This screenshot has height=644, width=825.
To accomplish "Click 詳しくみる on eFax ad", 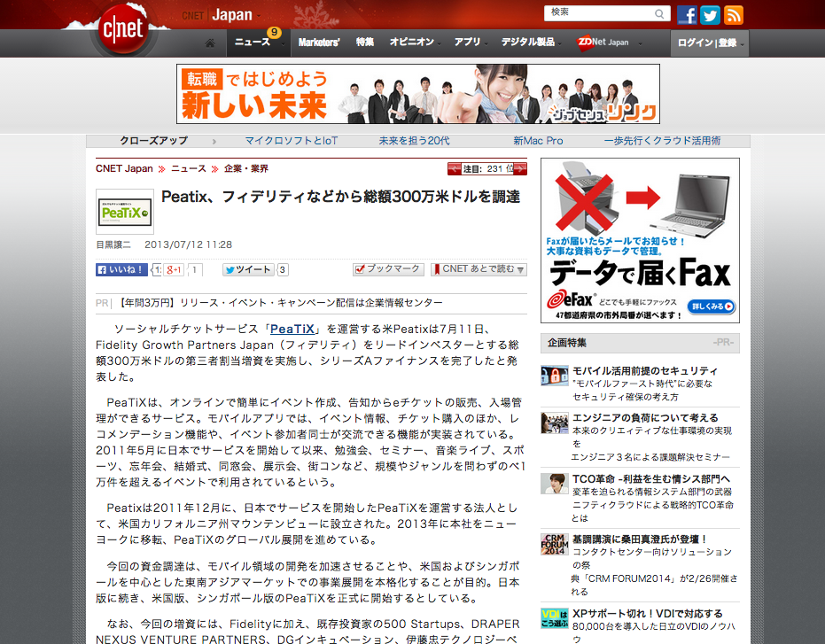I will click(x=712, y=306).
